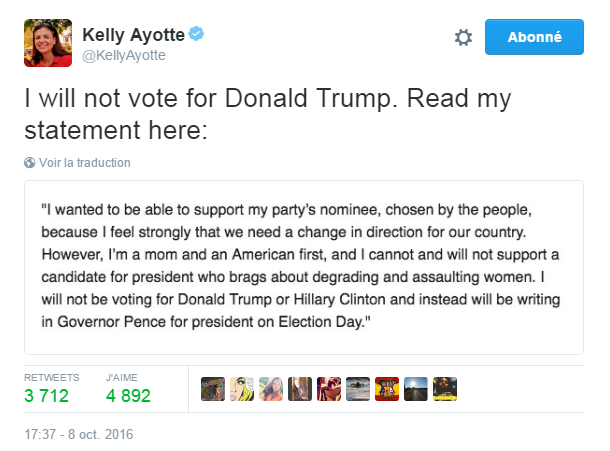
Task: Open the Spanish flag crest avatar
Action: 387,389
